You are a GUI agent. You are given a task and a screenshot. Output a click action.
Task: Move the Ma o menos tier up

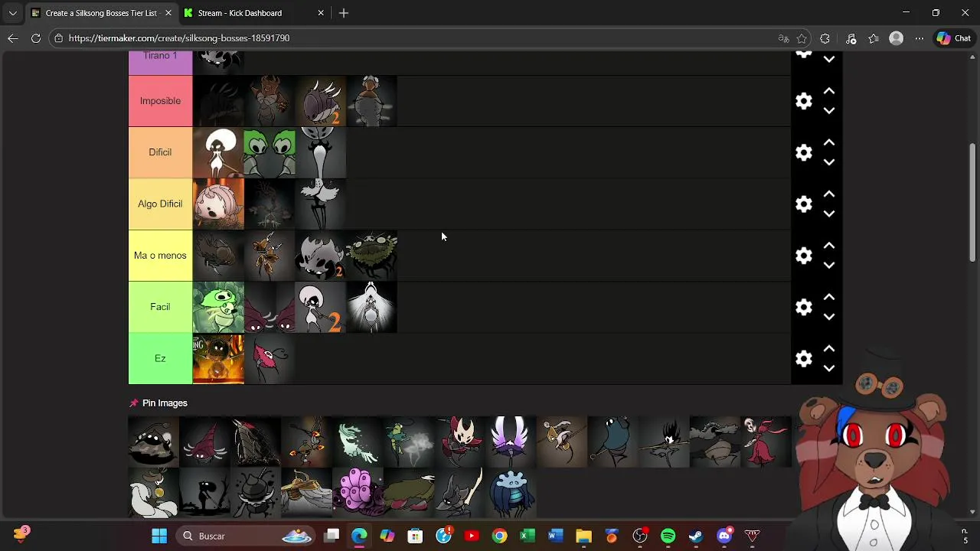828,246
